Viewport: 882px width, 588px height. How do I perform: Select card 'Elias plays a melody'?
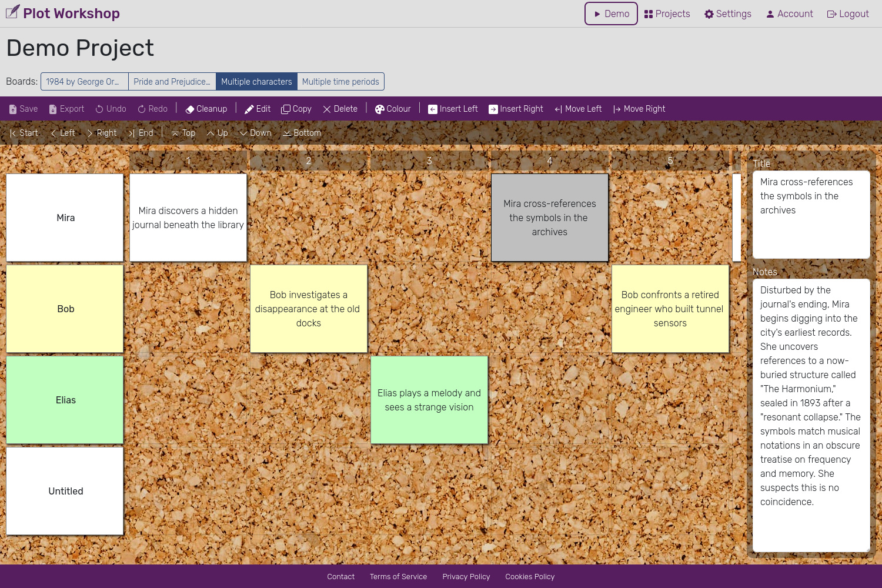(429, 400)
